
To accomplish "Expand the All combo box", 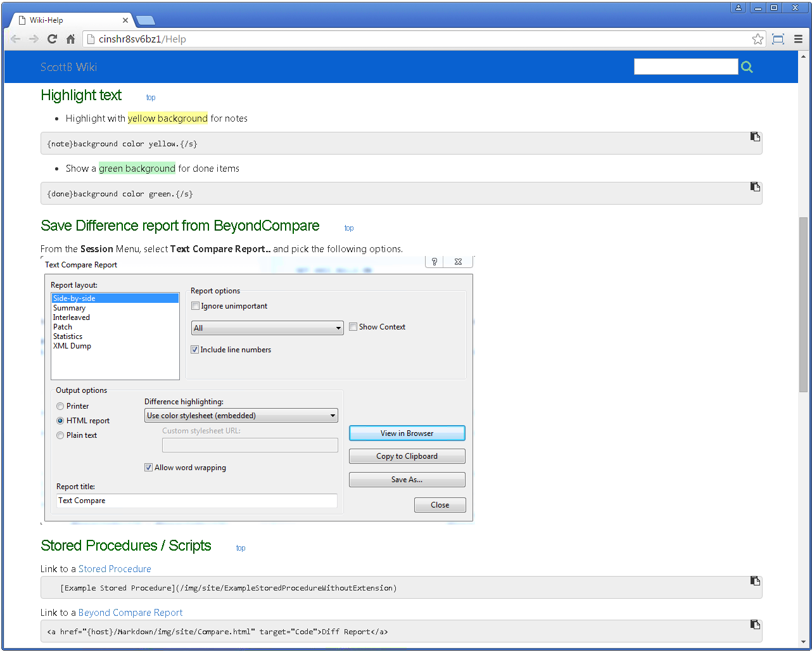I will (x=267, y=328).
